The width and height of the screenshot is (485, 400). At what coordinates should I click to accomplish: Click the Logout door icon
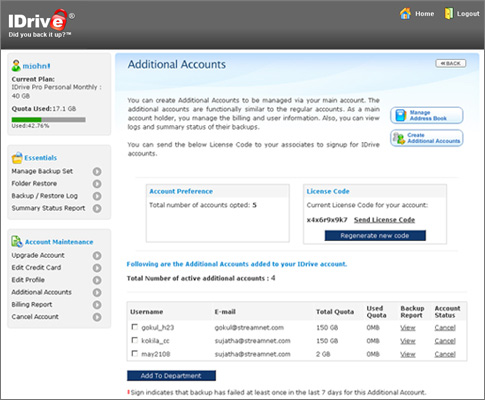click(449, 13)
